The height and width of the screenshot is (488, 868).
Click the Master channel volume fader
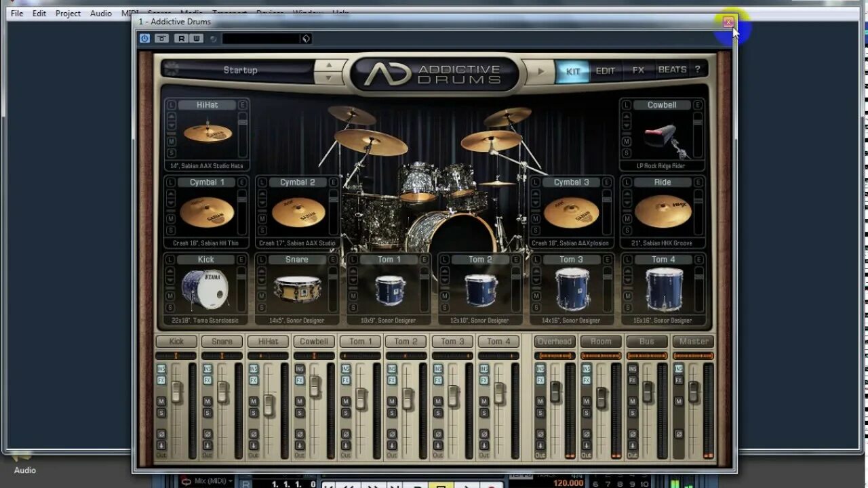(694, 390)
